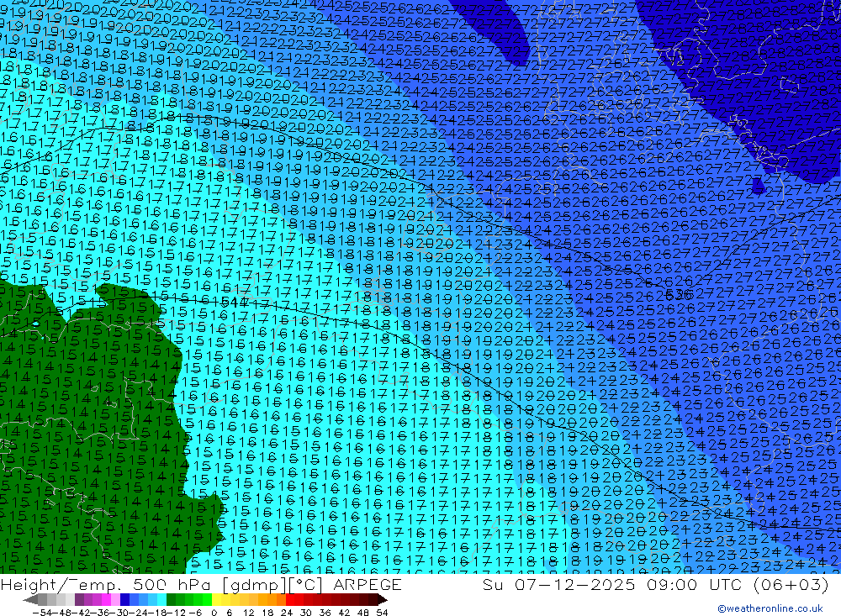Click the cyan swatch in the legend color bar
841x616 pixels.
tap(161, 599)
